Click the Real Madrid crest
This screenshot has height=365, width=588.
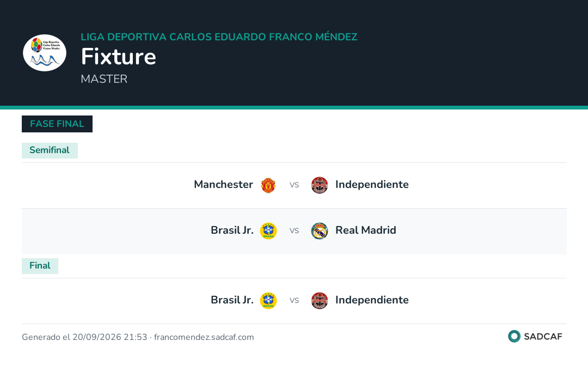pos(320,231)
